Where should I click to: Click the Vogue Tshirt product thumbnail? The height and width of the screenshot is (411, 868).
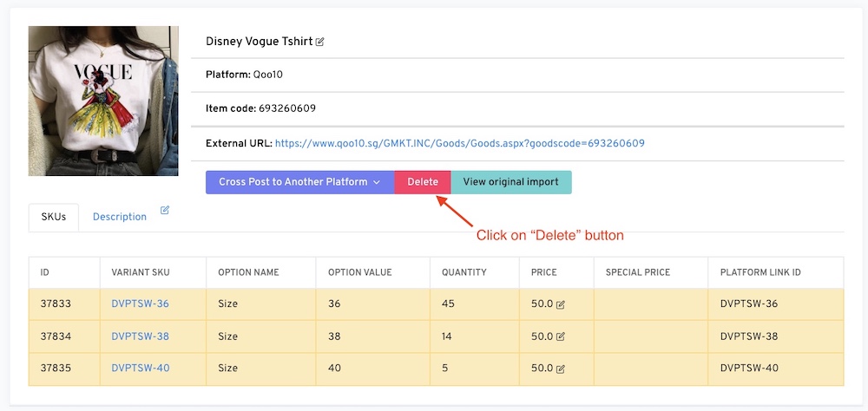(103, 101)
